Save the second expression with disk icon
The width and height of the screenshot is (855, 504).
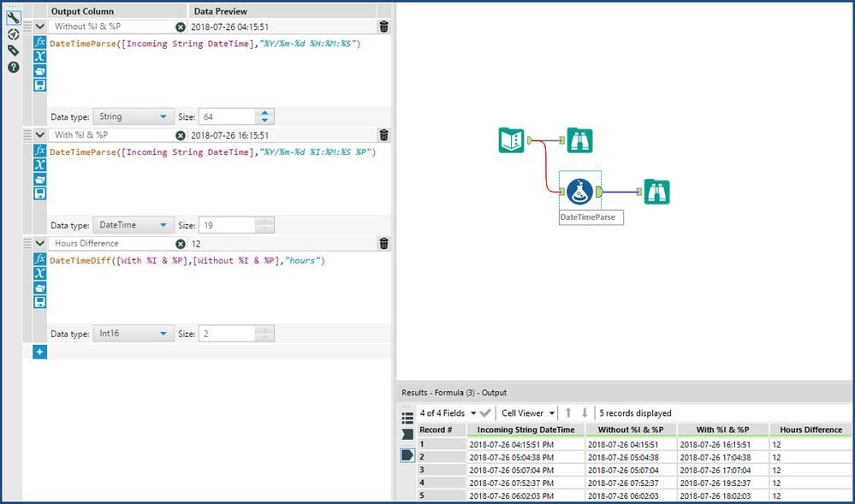point(40,193)
